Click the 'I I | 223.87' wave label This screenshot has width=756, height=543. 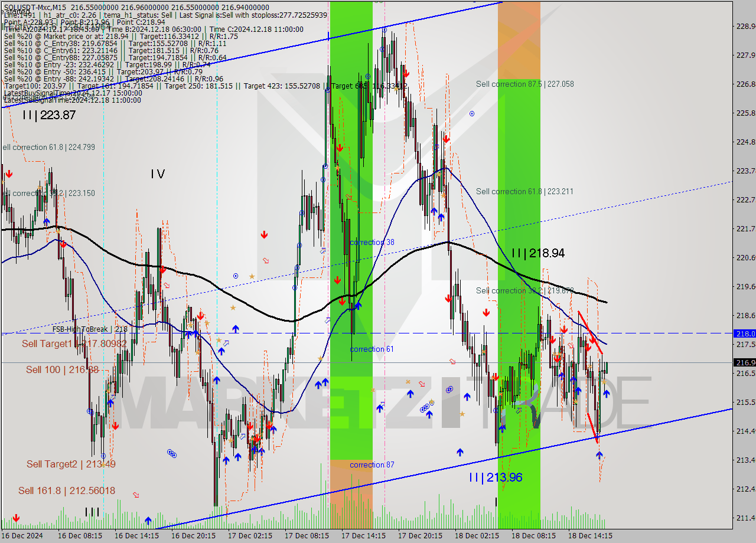coord(49,116)
